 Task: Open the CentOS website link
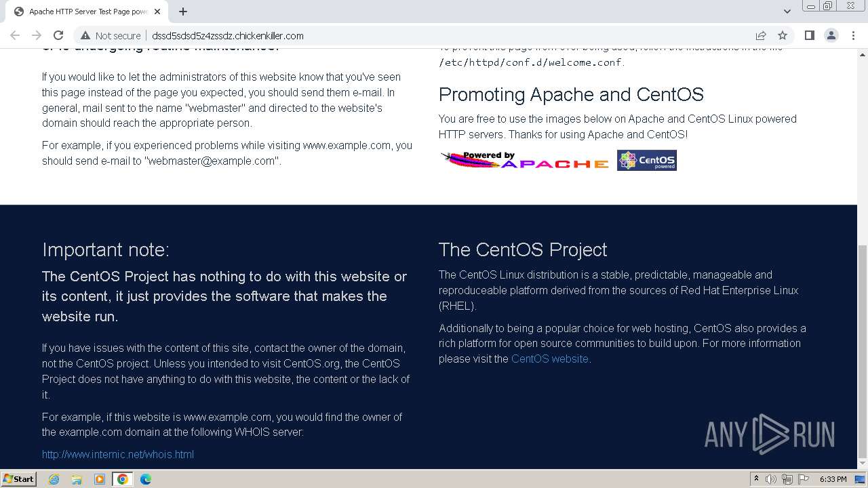(x=550, y=359)
